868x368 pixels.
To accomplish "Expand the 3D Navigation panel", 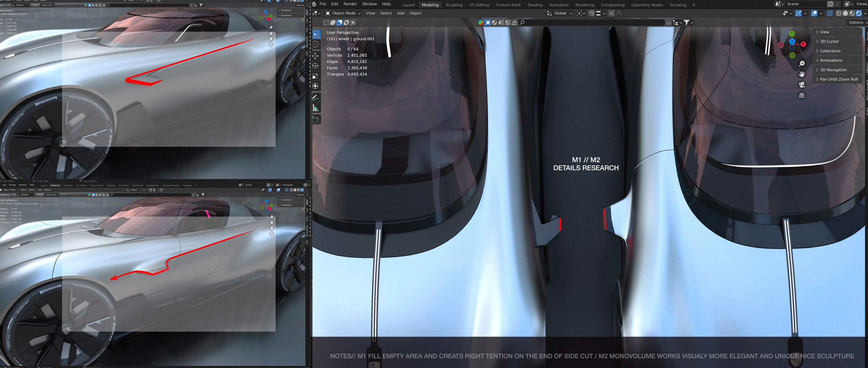I will (x=837, y=70).
